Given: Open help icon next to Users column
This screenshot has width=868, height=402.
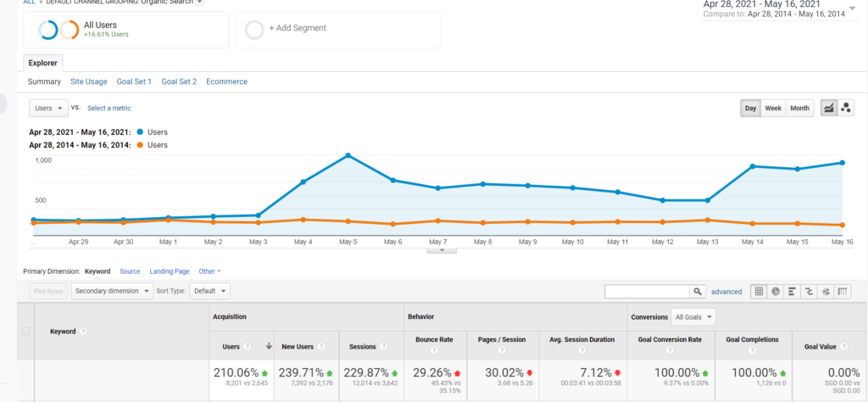Looking at the screenshot, I should click(248, 347).
